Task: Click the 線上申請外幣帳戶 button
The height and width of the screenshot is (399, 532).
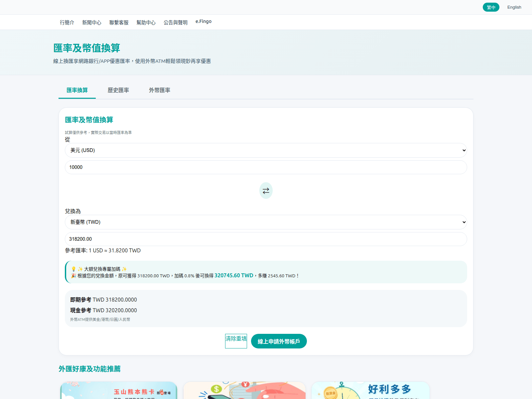Action: pyautogui.click(x=279, y=341)
